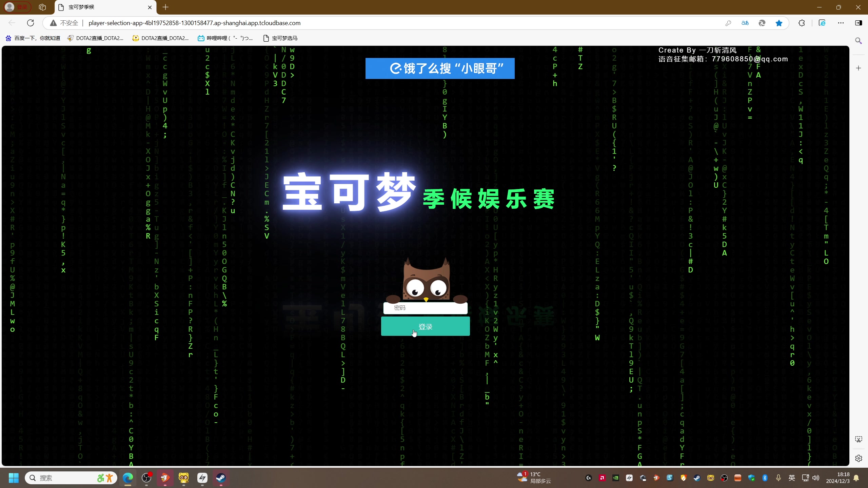The height and width of the screenshot is (488, 868).
Task: Open the first DOTA2直播 bookmark
Action: click(x=95, y=38)
